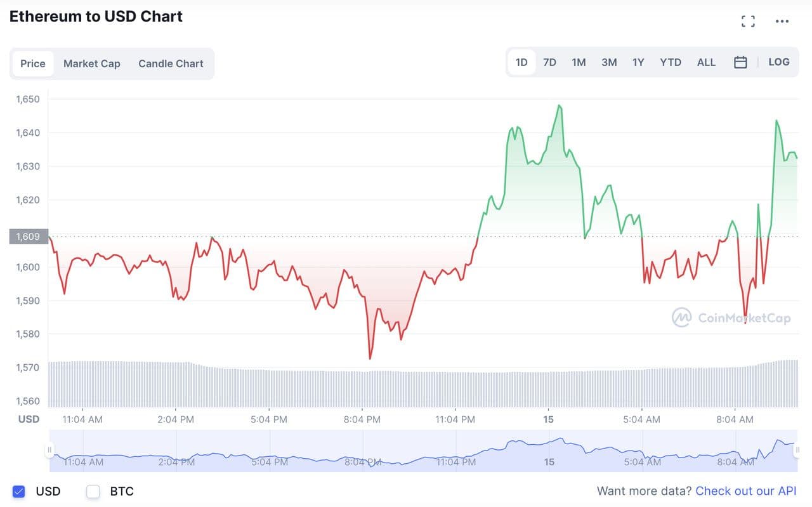Screen dimensions: 812x507
Task: Select the 3M time range
Action: [609, 62]
